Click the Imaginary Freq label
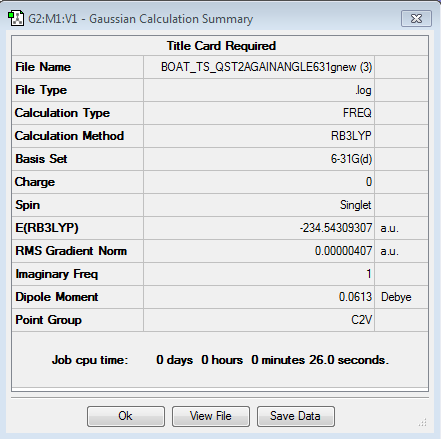The height and width of the screenshot is (439, 441). (57, 274)
